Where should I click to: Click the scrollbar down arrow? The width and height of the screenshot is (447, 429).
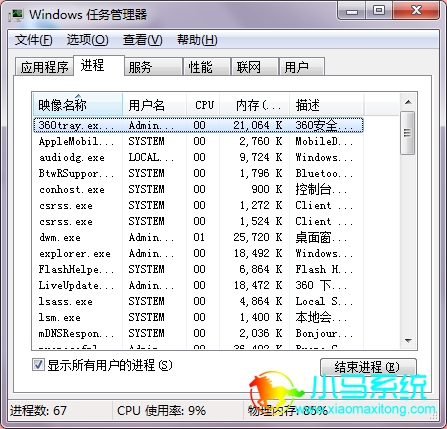(x=408, y=341)
